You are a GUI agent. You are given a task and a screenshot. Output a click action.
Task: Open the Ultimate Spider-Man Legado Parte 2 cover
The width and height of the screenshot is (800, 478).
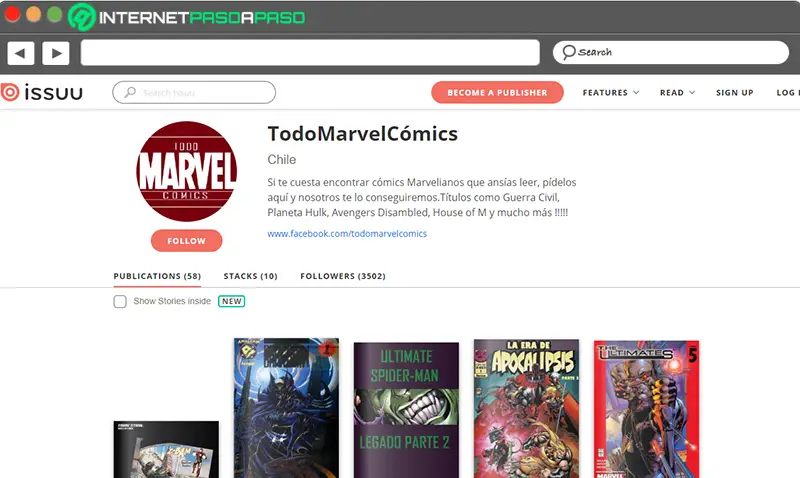(406, 410)
